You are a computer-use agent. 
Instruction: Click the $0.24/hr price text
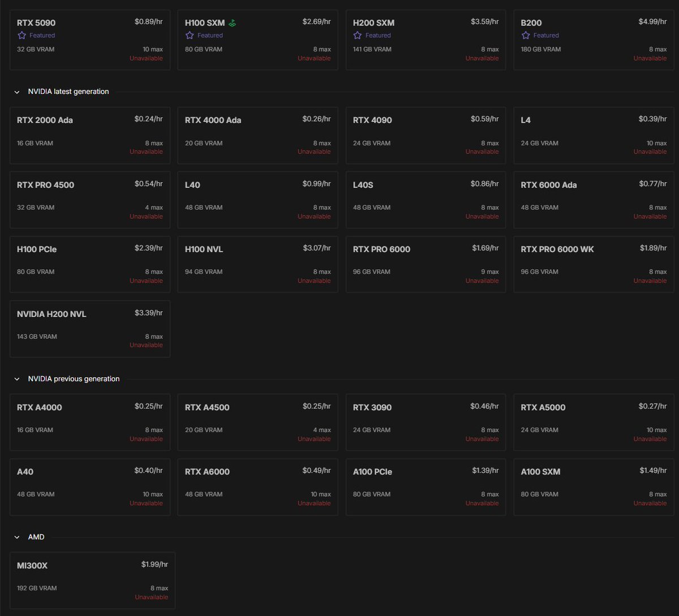coord(148,119)
